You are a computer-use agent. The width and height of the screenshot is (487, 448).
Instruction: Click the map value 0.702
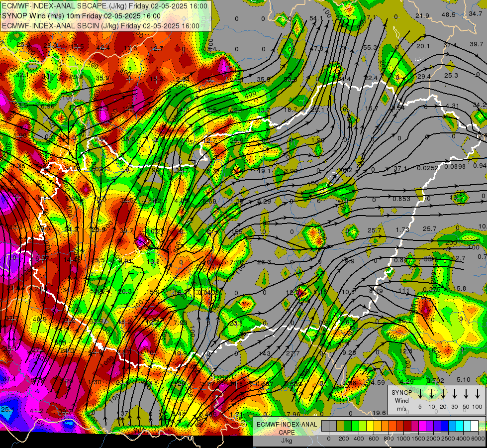(x=435, y=381)
